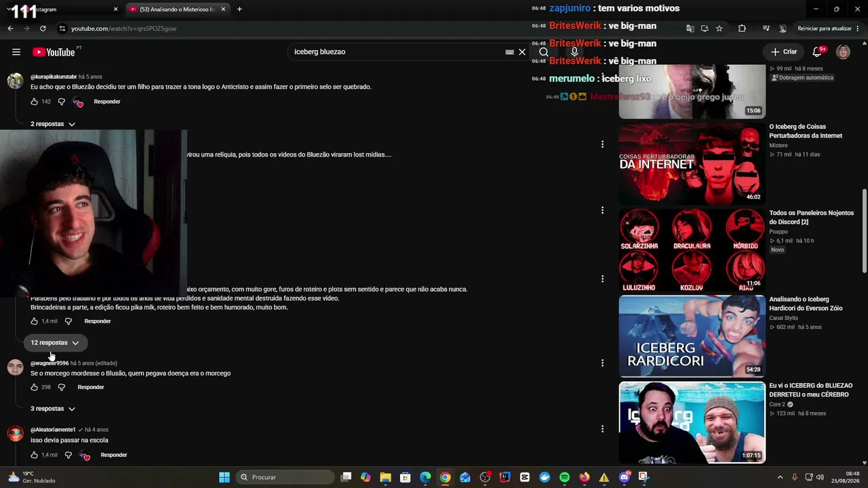The image size is (868, 488).
Task: Open 'Todos os Paneleiros Nojentos' video title
Action: (x=812, y=218)
